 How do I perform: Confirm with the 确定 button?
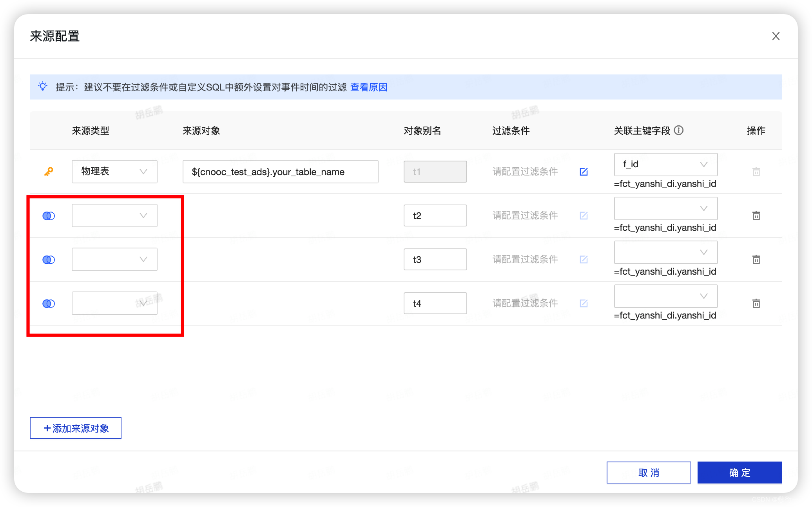pos(739,473)
